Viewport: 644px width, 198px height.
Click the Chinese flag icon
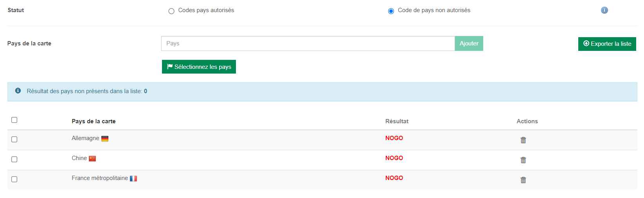[x=92, y=158]
